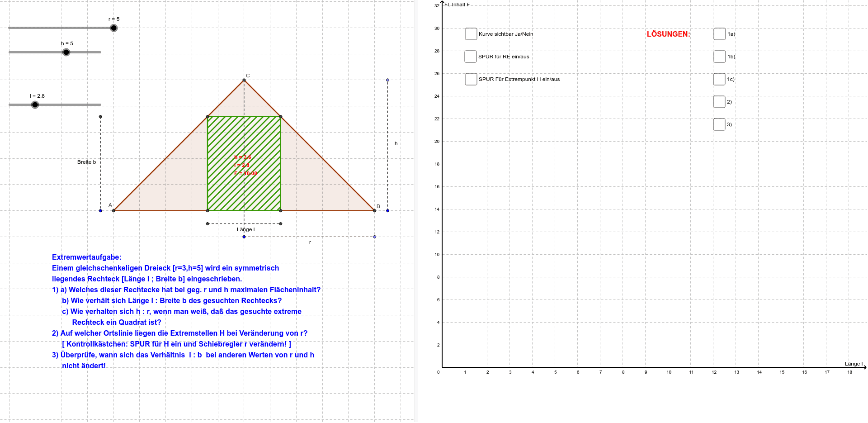Click the 'Länge l' x-axis label on graph

pyautogui.click(x=854, y=364)
